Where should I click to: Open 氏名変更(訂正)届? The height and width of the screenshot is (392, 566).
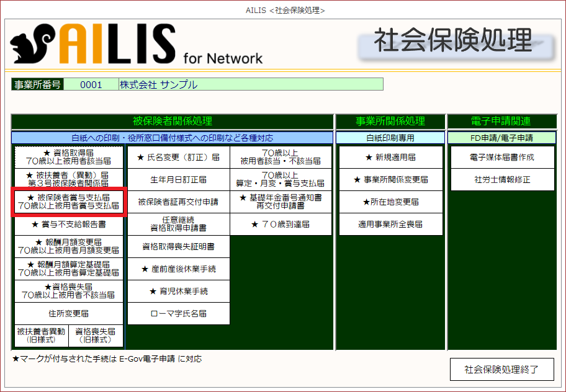178,158
